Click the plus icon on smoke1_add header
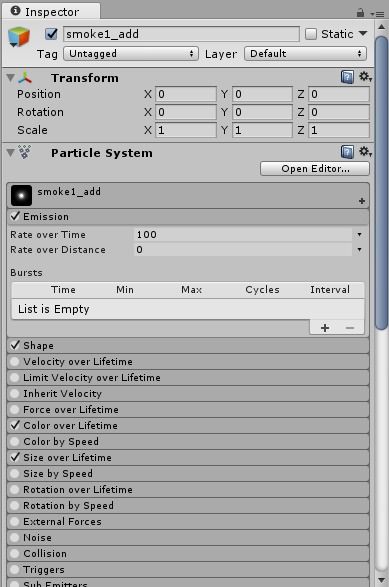This screenshot has height=587, width=389. click(x=362, y=201)
